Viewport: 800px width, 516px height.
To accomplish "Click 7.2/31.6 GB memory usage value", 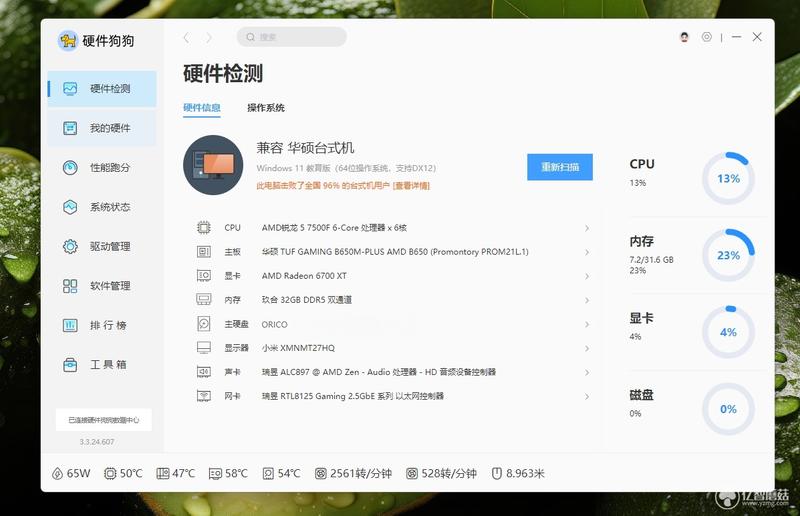I will pos(652,260).
